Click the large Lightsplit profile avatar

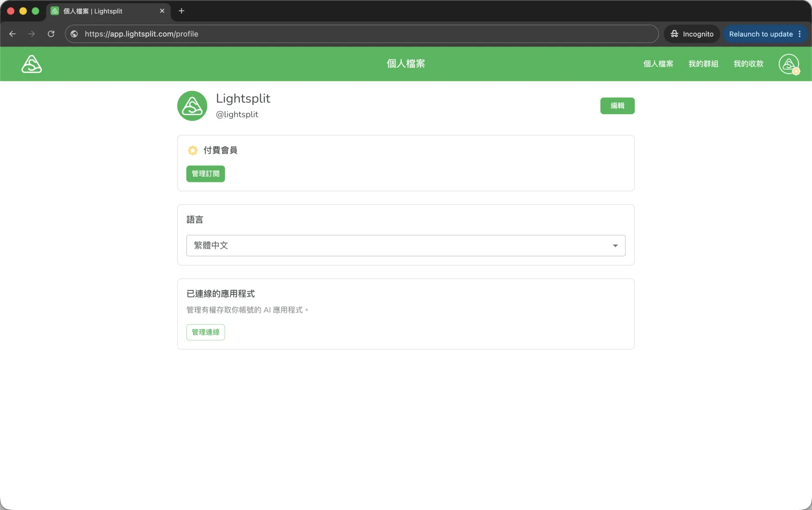pyautogui.click(x=192, y=106)
